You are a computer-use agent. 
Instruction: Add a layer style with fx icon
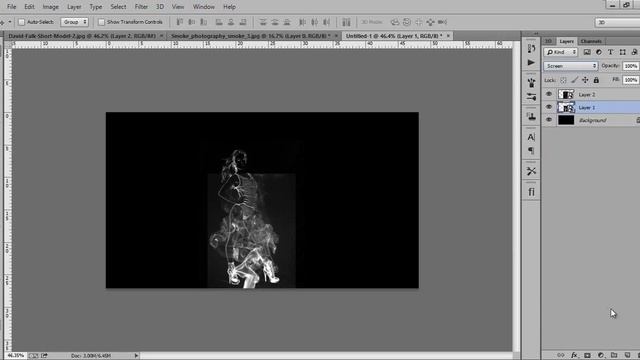click(x=574, y=356)
